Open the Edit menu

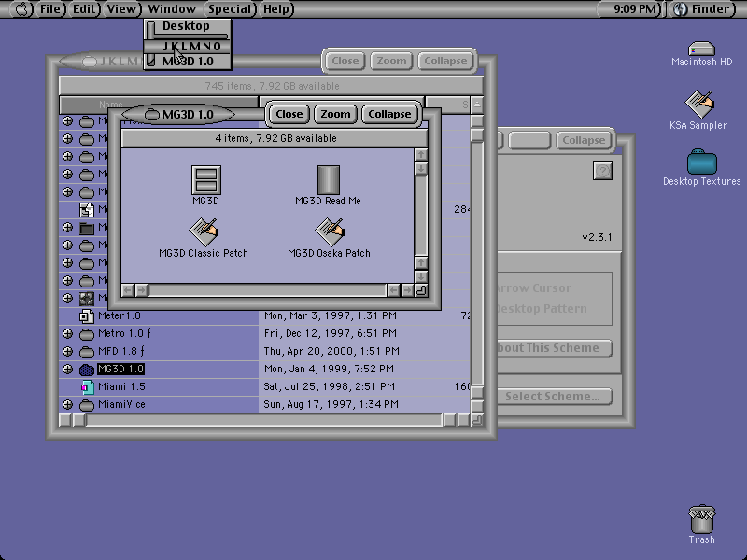[x=85, y=8]
